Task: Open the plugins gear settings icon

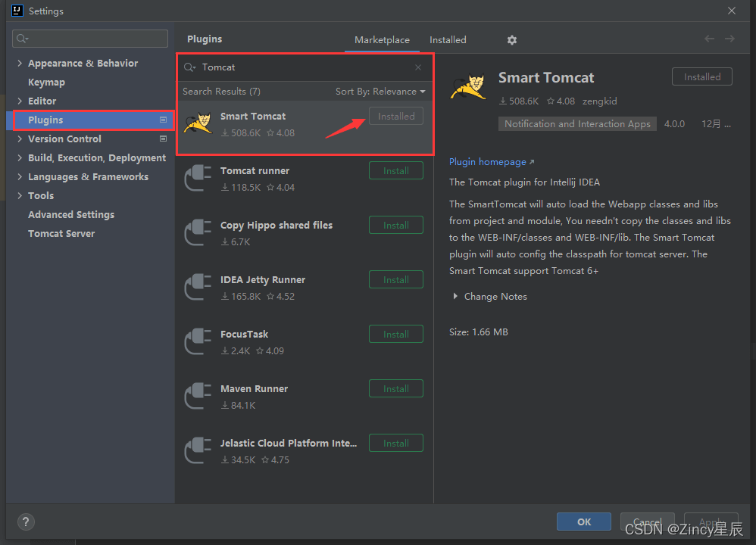Action: [511, 40]
